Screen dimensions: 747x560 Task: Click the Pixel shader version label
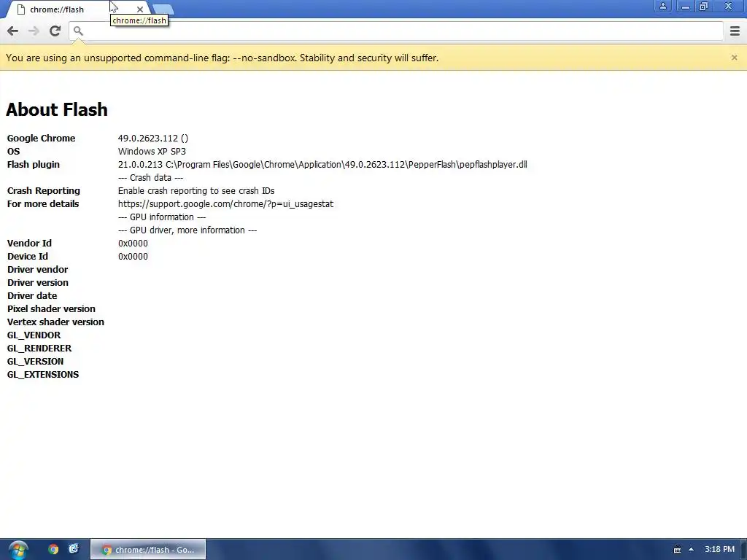(51, 309)
